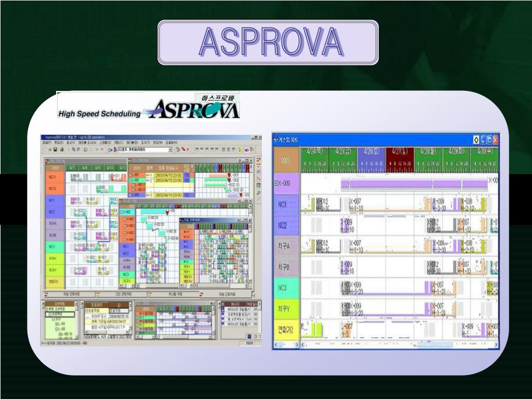532x399 pixels.
Task: Collapse L-002 node in object tree
Action: coord(57,329)
